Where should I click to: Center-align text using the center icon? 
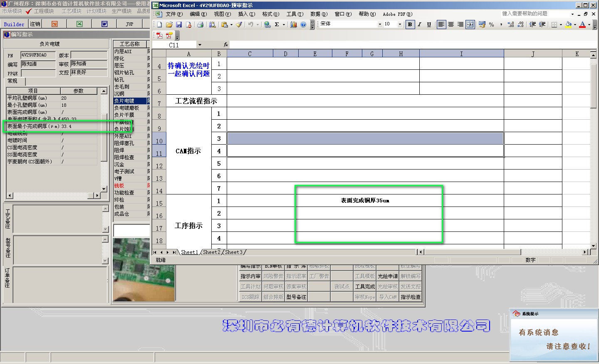point(451,25)
